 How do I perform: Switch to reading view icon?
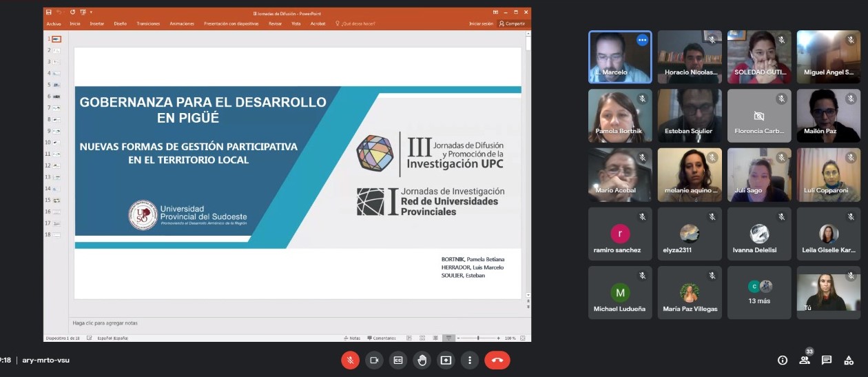pyautogui.click(x=435, y=338)
